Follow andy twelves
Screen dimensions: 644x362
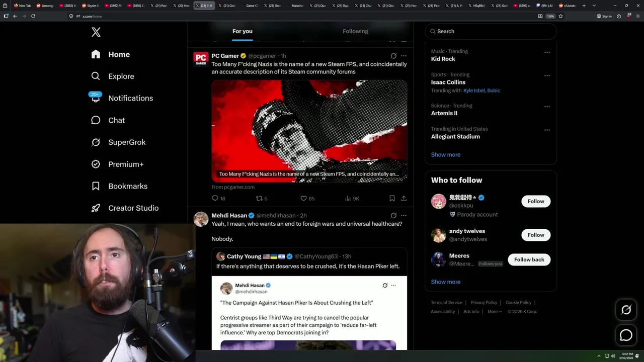coord(536,235)
